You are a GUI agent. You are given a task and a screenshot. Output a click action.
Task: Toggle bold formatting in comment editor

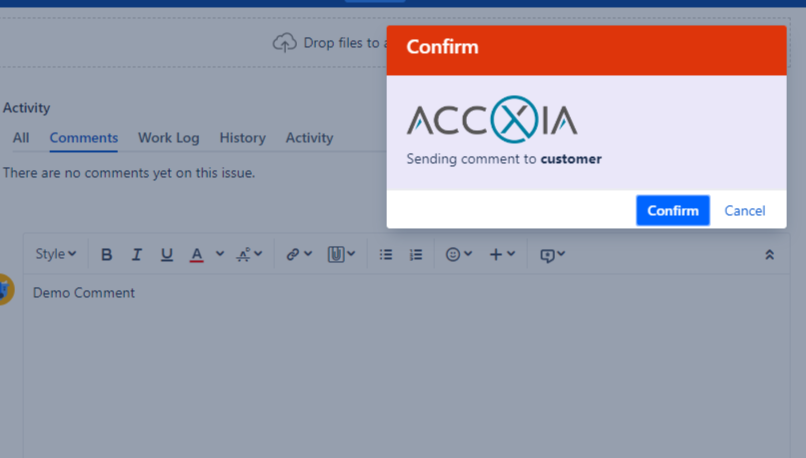(x=106, y=254)
